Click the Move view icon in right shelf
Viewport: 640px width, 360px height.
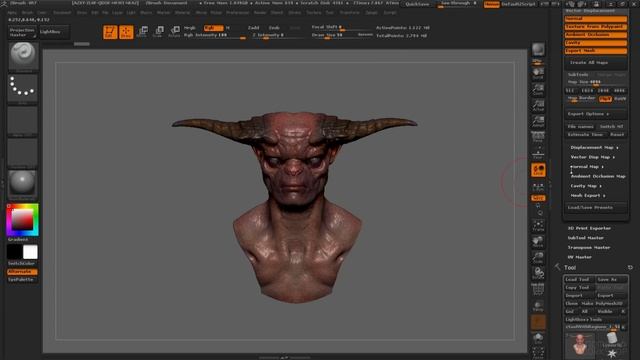[x=538, y=242]
